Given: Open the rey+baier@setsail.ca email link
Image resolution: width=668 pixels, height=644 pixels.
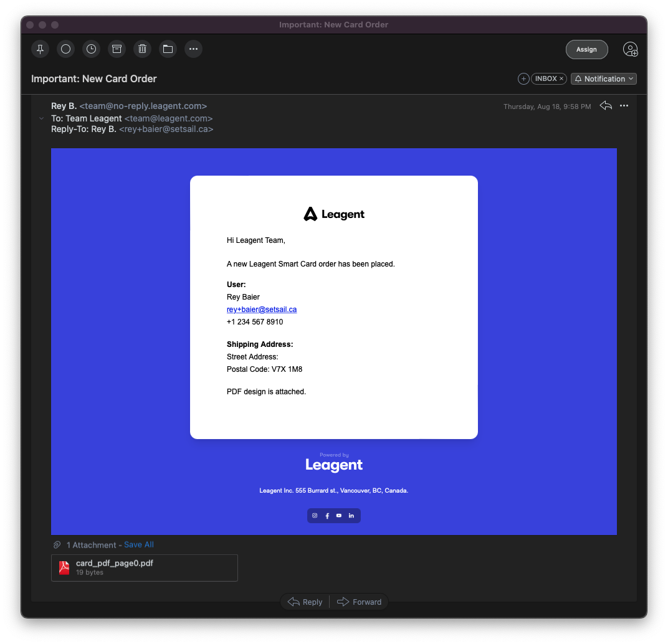Looking at the screenshot, I should point(262,310).
